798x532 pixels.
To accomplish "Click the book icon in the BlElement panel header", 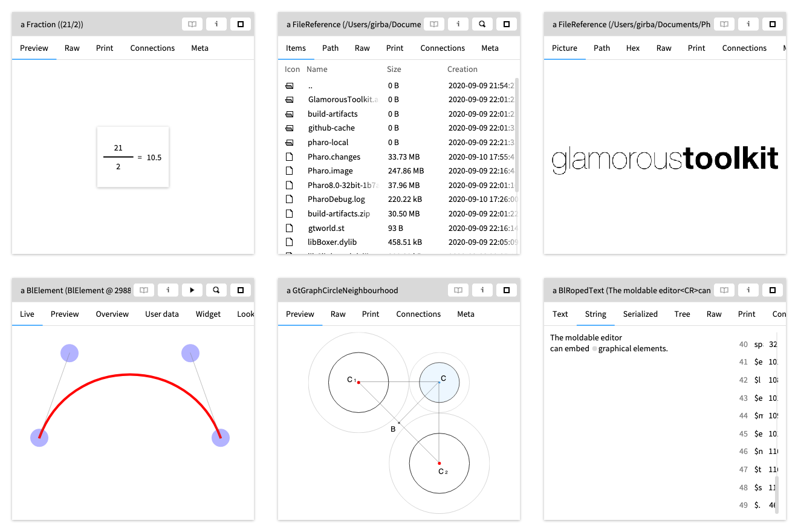I will (x=144, y=290).
